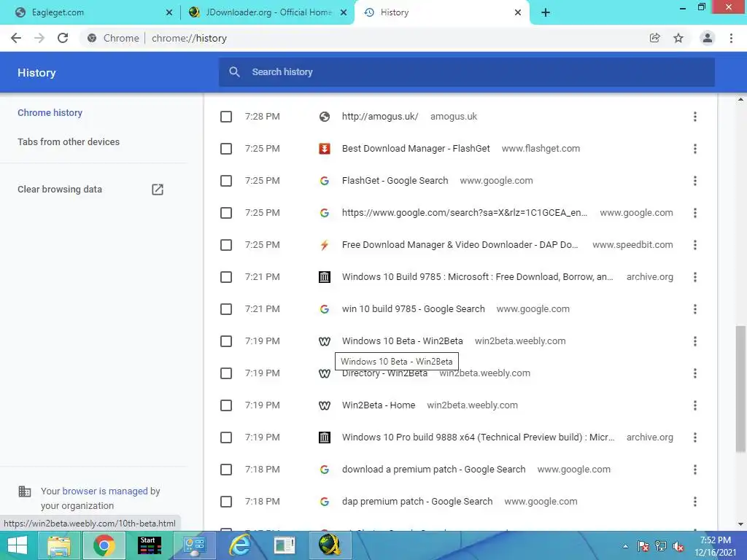Click the external-link icon beside Clear browsing data

click(x=158, y=190)
